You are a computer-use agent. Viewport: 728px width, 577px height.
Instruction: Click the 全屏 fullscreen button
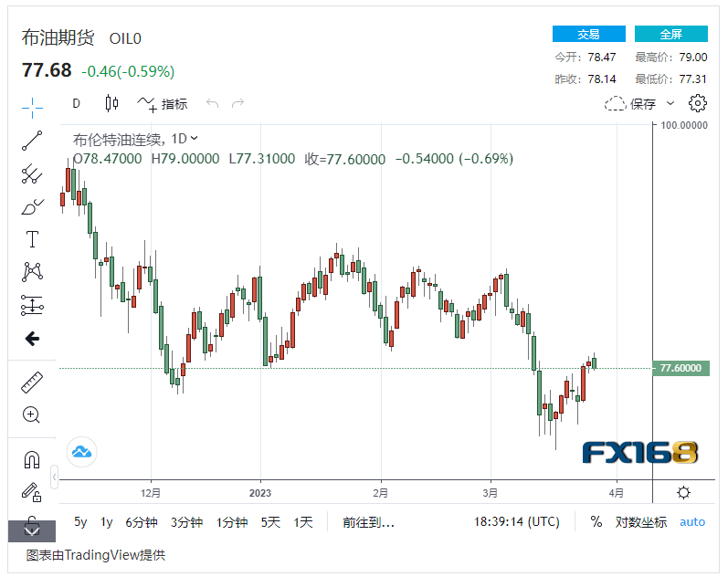670,34
